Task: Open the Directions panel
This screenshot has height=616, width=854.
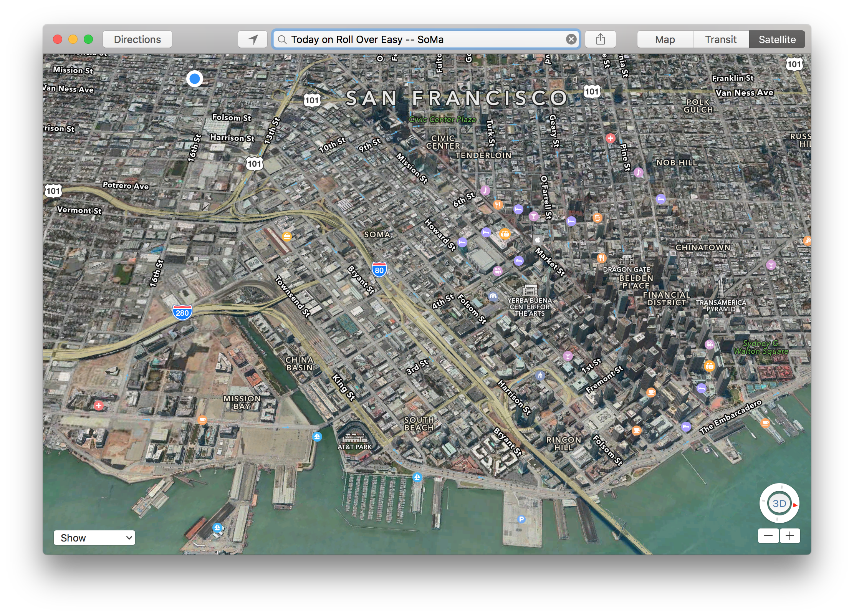Action: (x=137, y=39)
